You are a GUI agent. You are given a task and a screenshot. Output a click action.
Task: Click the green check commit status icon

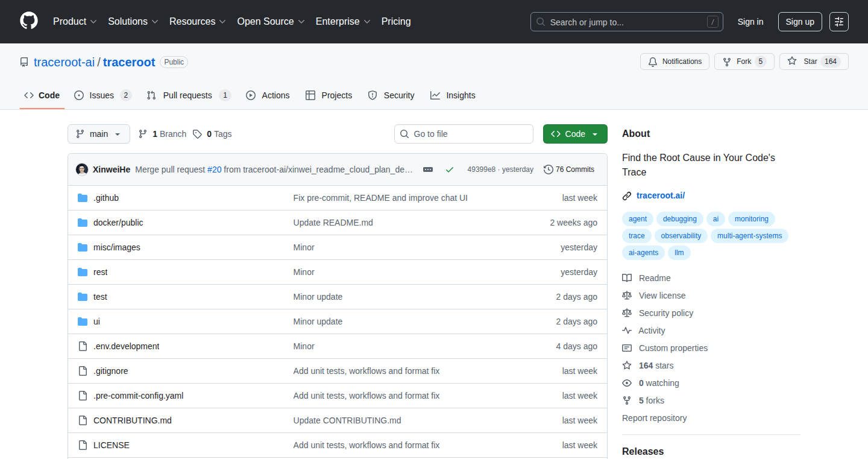tap(450, 169)
